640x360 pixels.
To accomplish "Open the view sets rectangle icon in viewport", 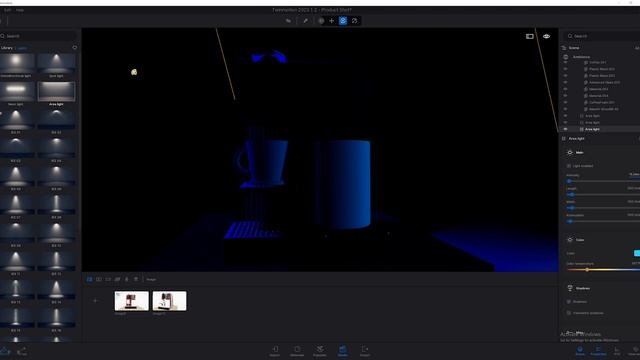I will (x=530, y=36).
